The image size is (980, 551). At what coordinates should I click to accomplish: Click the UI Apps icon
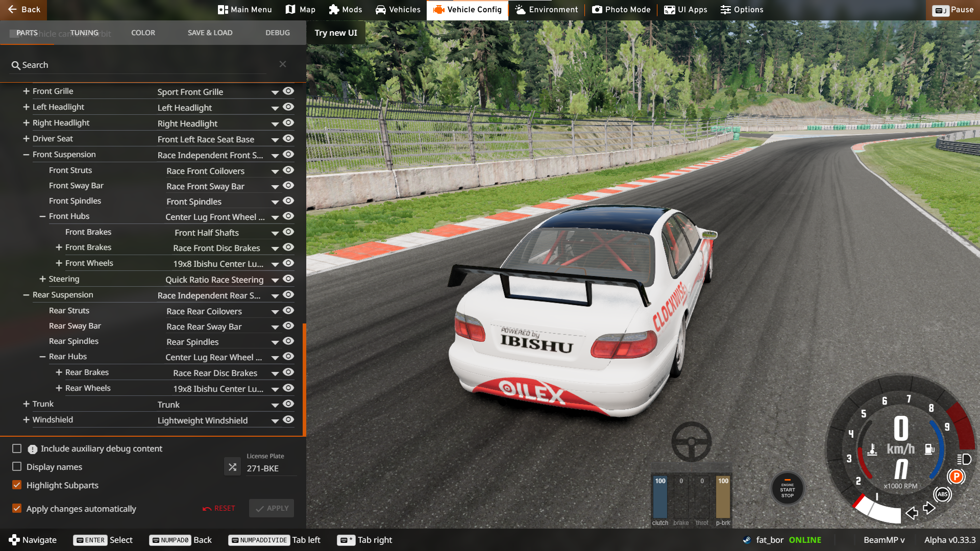pyautogui.click(x=669, y=10)
